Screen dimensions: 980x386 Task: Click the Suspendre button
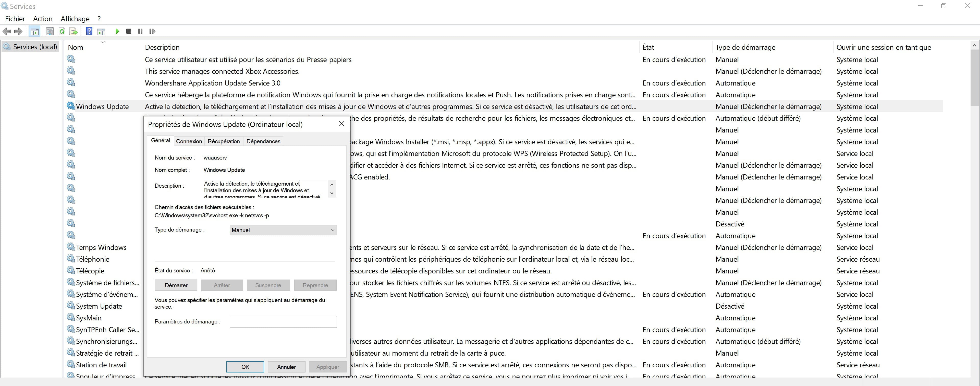tap(268, 285)
